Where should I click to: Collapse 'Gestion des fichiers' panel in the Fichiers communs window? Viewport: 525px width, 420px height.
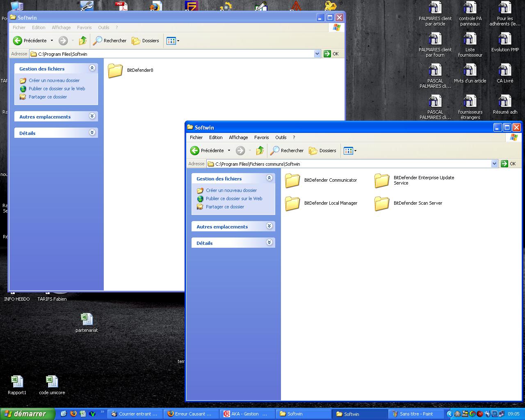pyautogui.click(x=269, y=178)
